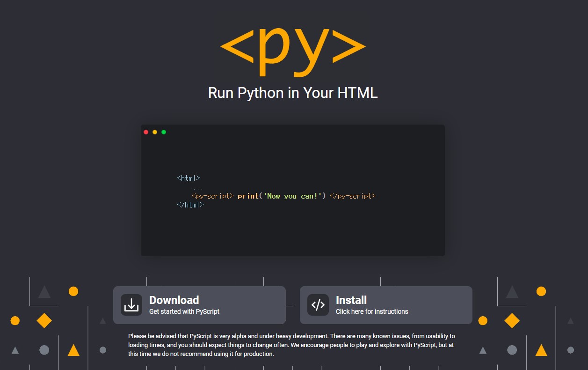Click the opening <py-script> tag

(x=212, y=196)
